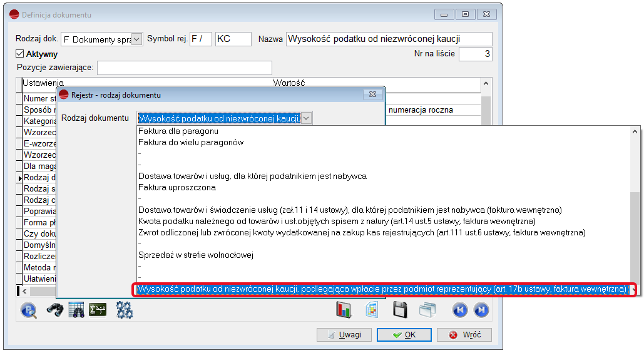Select the 'Domyśln' settings row
Screen dimensions: 644x353
[39, 245]
